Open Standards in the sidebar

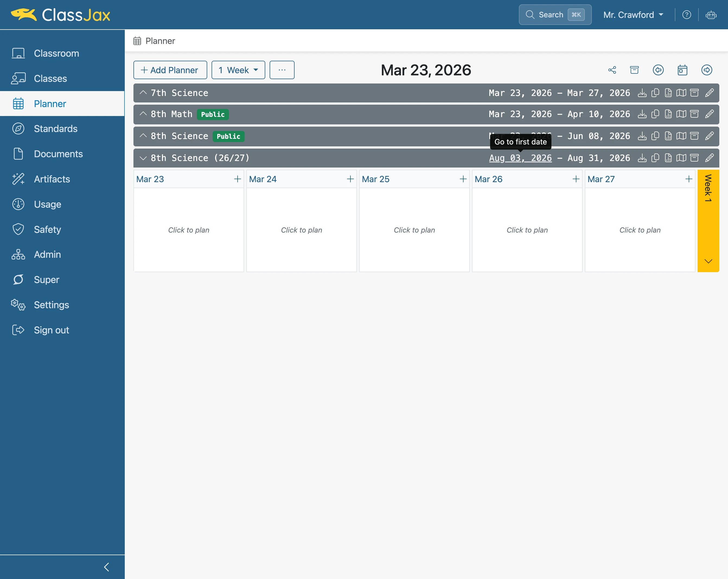[x=62, y=129]
